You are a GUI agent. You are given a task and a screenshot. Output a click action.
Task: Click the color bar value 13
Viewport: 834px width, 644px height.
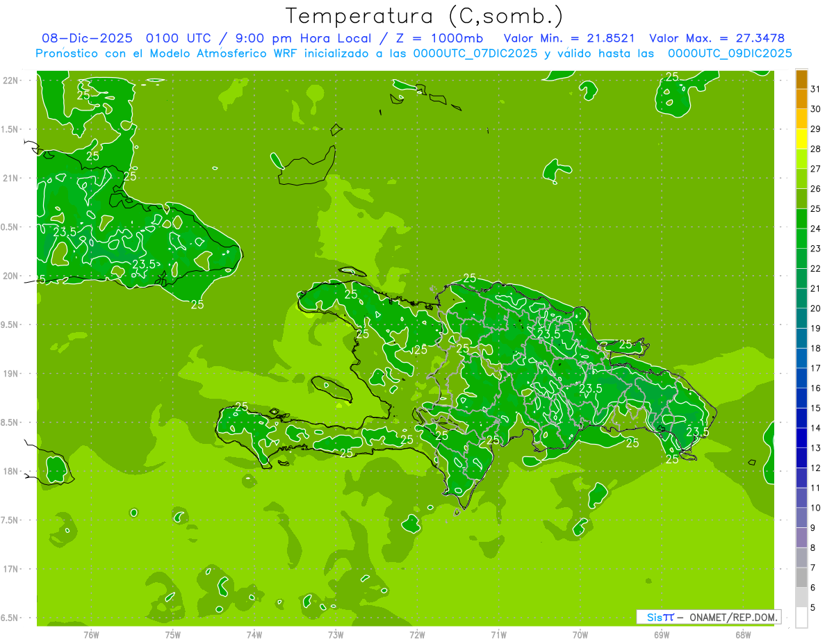click(x=816, y=448)
